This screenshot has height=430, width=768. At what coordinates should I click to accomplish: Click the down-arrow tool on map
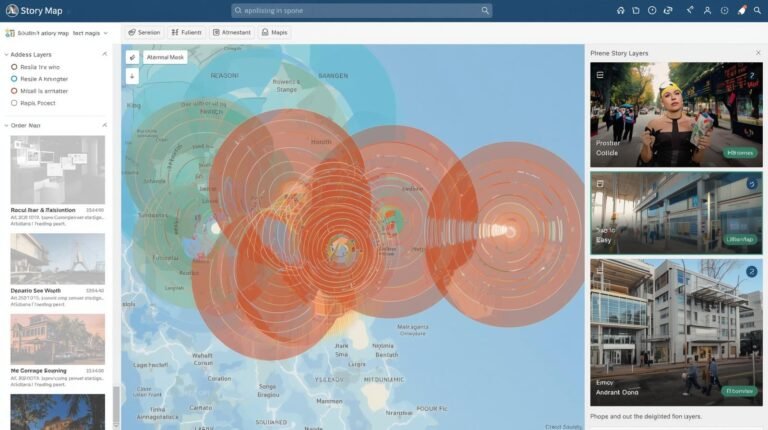(x=132, y=76)
